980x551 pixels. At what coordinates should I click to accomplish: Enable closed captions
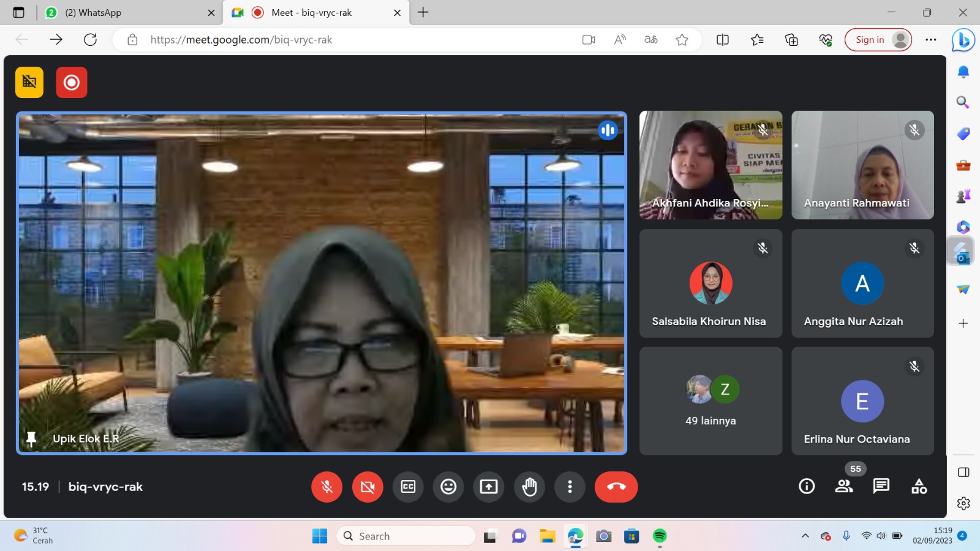(408, 487)
